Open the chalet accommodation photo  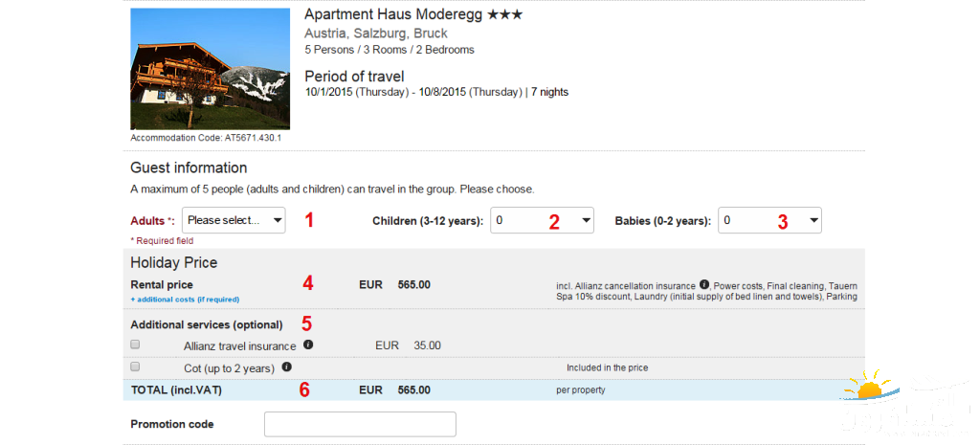210,69
